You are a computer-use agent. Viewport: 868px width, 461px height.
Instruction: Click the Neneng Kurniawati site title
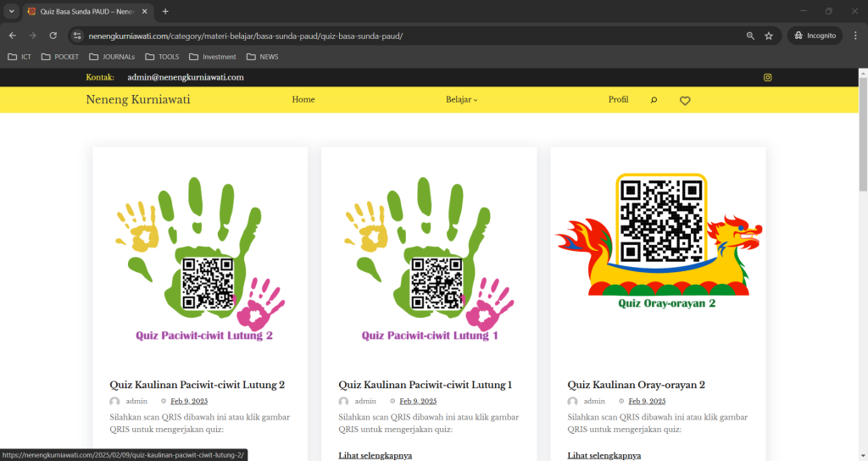pyautogui.click(x=138, y=100)
